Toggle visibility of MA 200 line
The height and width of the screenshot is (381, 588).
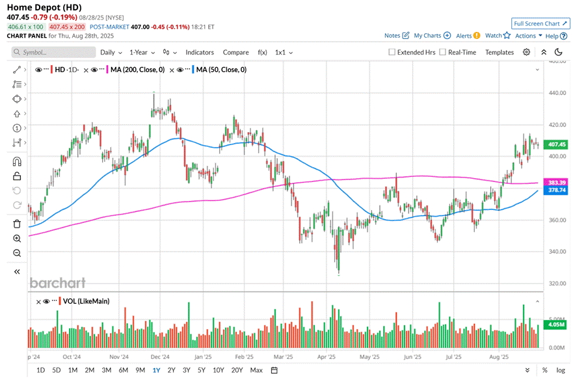(94, 70)
